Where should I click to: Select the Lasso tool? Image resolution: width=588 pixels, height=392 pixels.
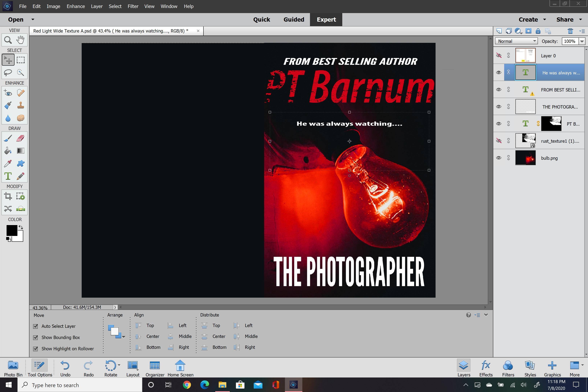tap(8, 72)
